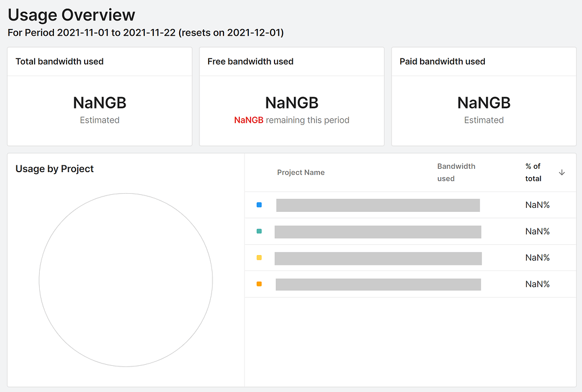Click the blue project color square
The width and height of the screenshot is (582, 392).
[259, 205]
